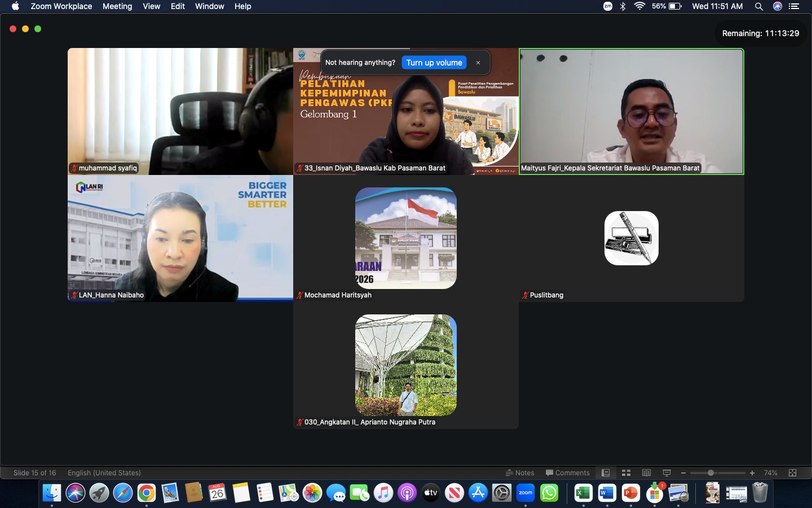
Task: Toggle PowerPoint Notes pane
Action: (520, 473)
